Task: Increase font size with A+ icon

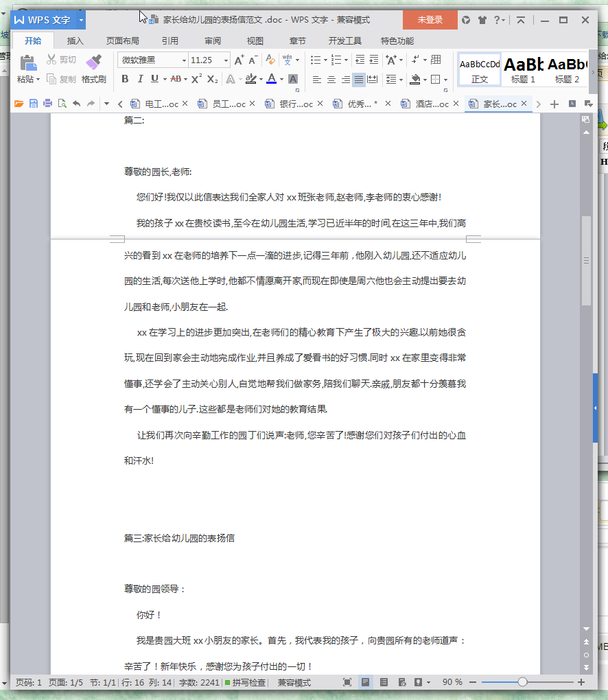Action: (239, 60)
